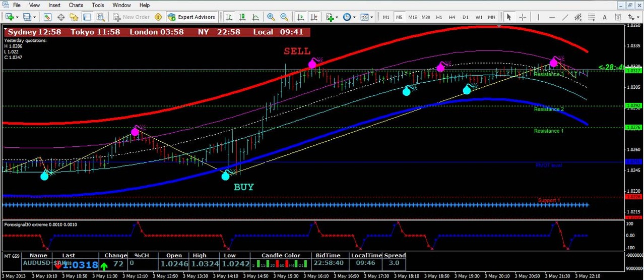Click the 'Resistance 2' level label
Viewport: 644px width, 280px height.
[x=549, y=109]
